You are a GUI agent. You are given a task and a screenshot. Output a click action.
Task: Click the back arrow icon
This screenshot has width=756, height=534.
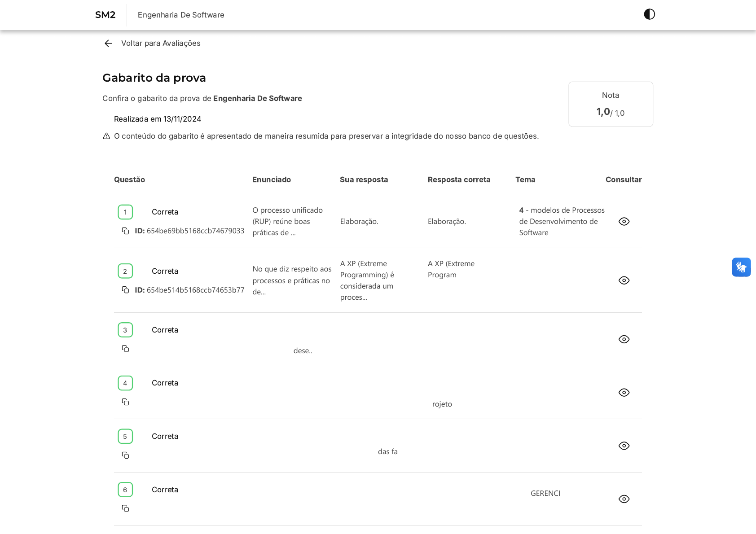[108, 44]
